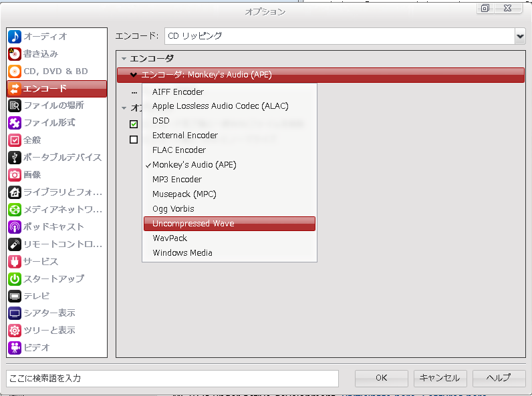Image resolution: width=532 pixels, height=396 pixels.
Task: Select the disc burning icon in sidebar
Action: 15,54
